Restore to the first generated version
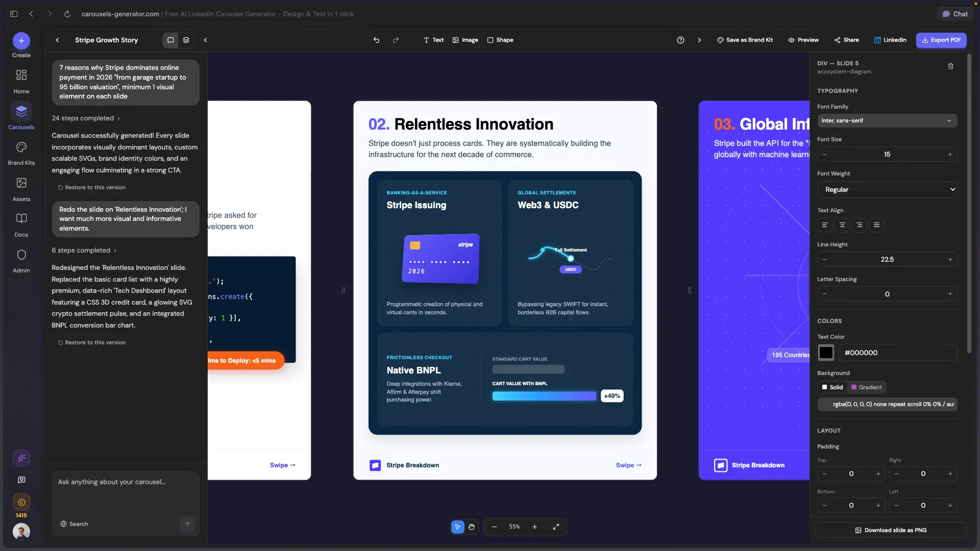 (x=92, y=188)
